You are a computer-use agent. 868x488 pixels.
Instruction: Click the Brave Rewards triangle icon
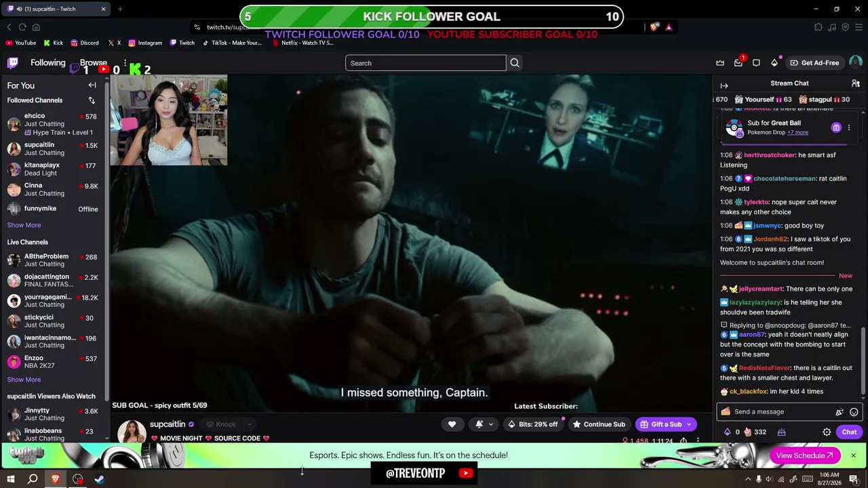click(669, 27)
